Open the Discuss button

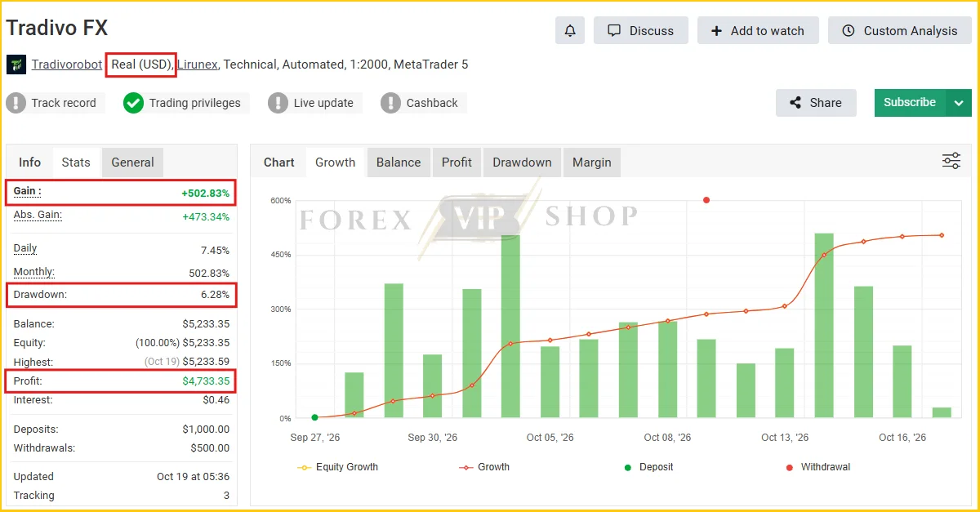641,31
